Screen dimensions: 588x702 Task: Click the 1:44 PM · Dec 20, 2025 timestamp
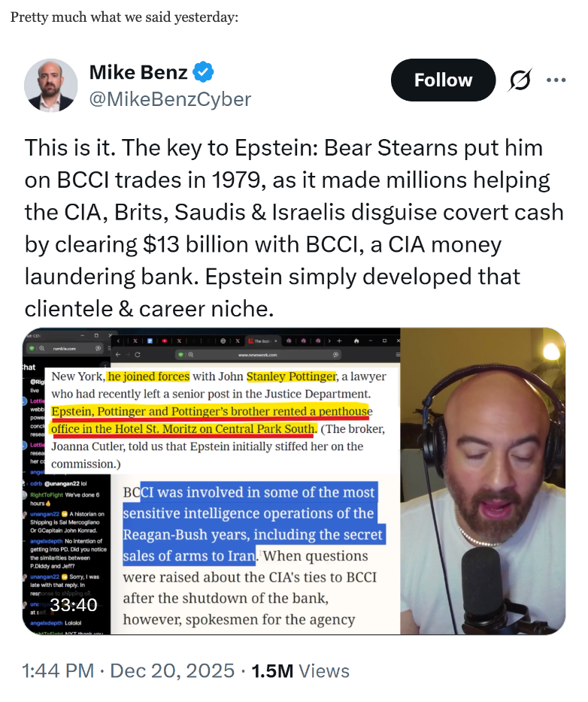(128, 670)
